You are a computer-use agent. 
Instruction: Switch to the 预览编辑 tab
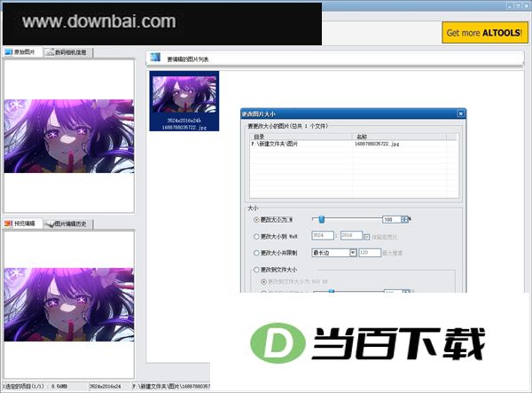(22, 224)
